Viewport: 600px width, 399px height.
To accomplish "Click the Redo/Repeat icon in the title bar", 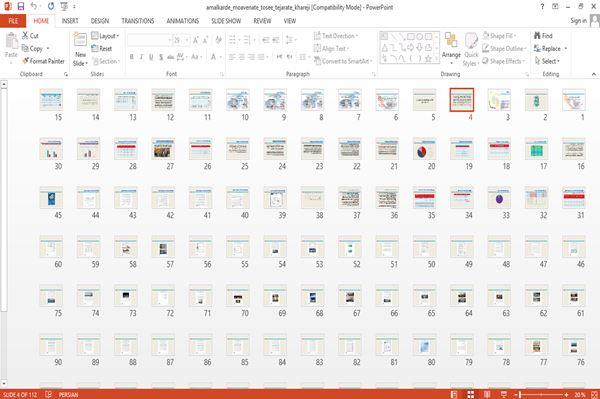I will 51,7.
